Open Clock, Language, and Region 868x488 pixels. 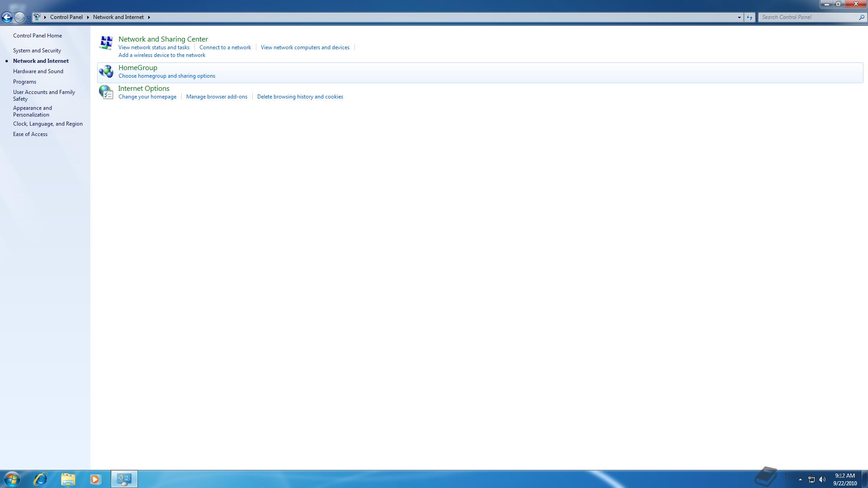coord(48,124)
